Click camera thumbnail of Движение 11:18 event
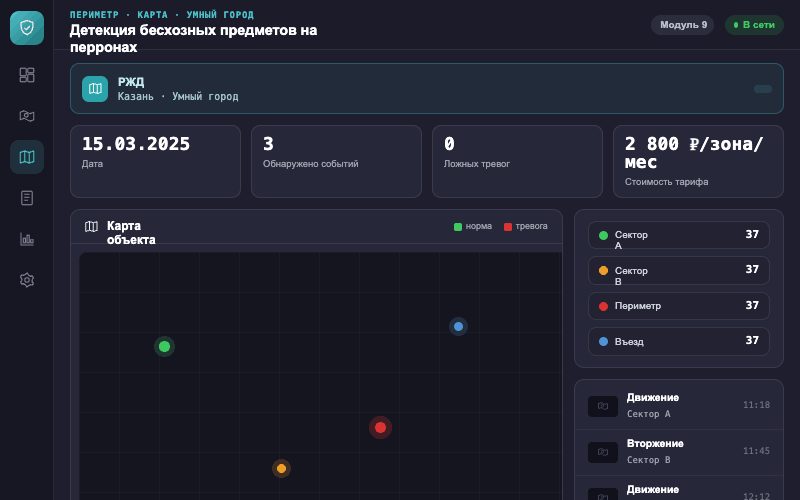Viewport: 800px width, 500px height. click(x=603, y=406)
